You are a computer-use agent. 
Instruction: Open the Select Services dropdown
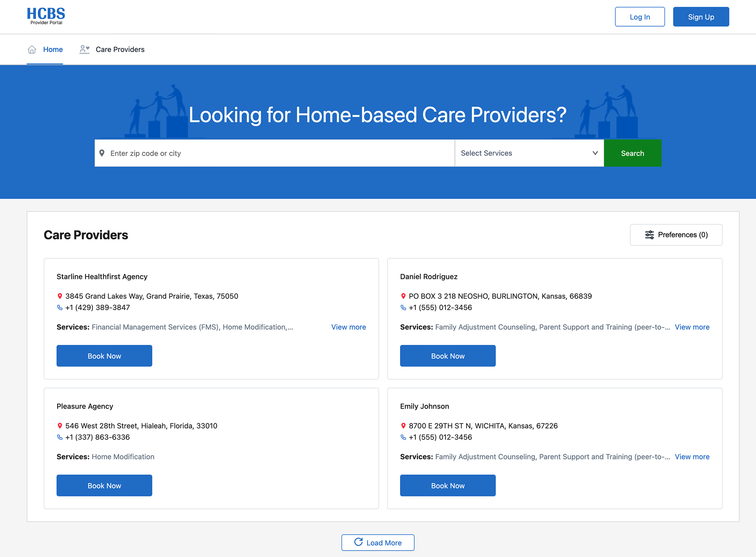pyautogui.click(x=529, y=153)
